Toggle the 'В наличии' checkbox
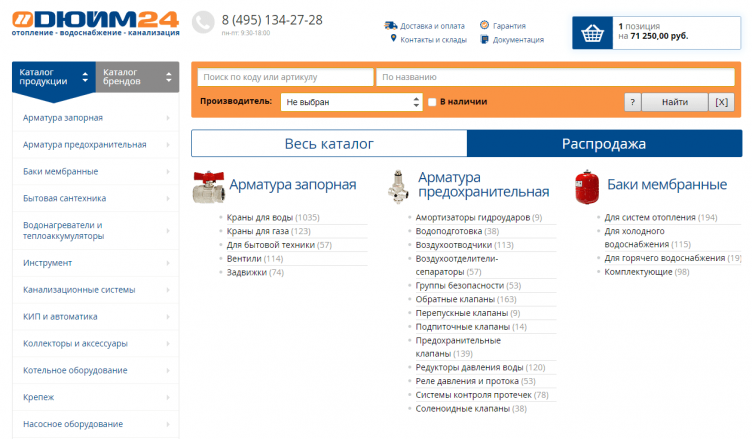 pyautogui.click(x=432, y=102)
